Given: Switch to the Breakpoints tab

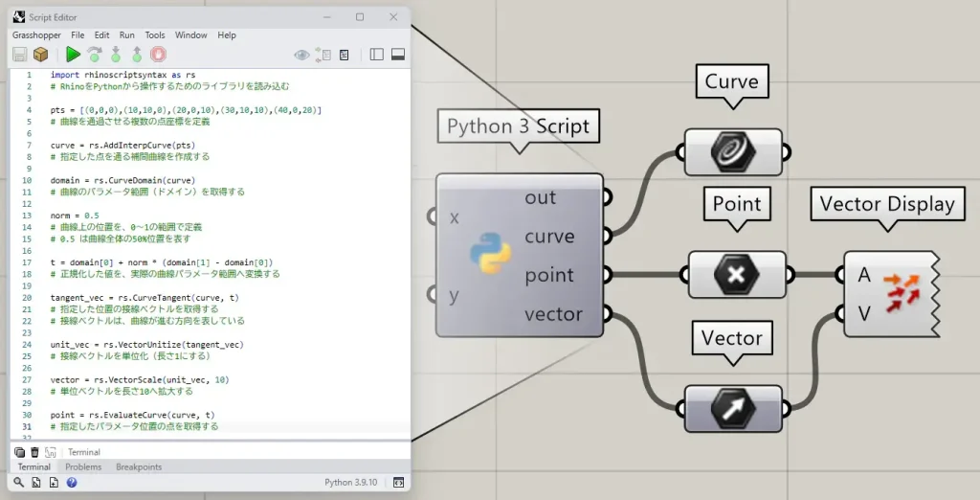Looking at the screenshot, I should pos(139,466).
